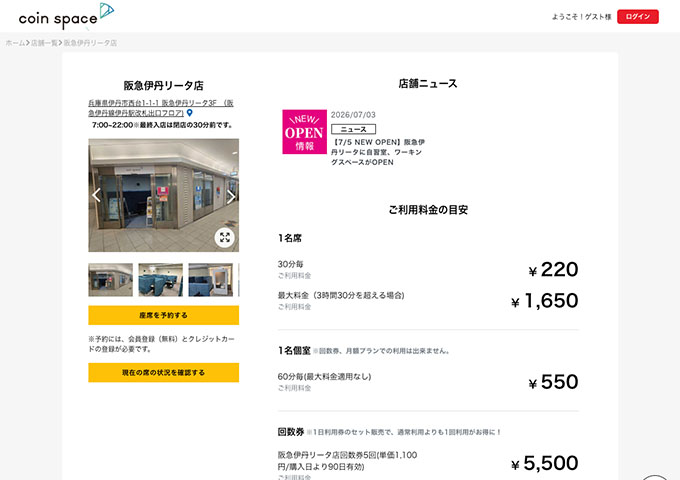680x480 pixels.
Task: Click the 1名個室 section label
Action: coord(294,350)
